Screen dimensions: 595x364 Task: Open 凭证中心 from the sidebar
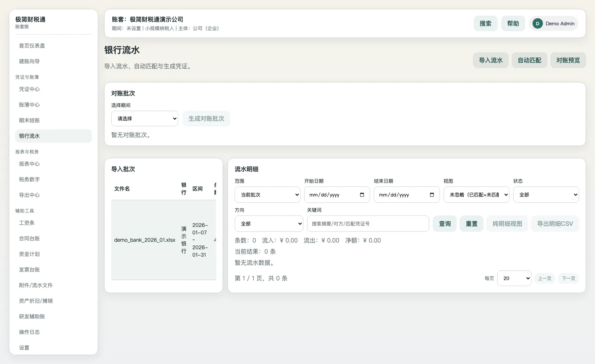click(x=29, y=89)
